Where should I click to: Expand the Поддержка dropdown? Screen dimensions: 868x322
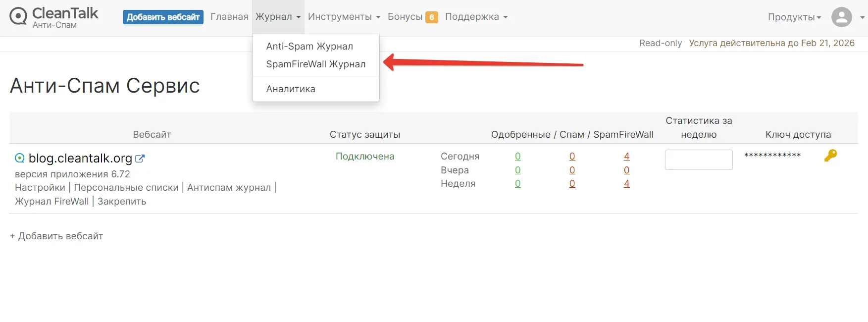coord(476,17)
